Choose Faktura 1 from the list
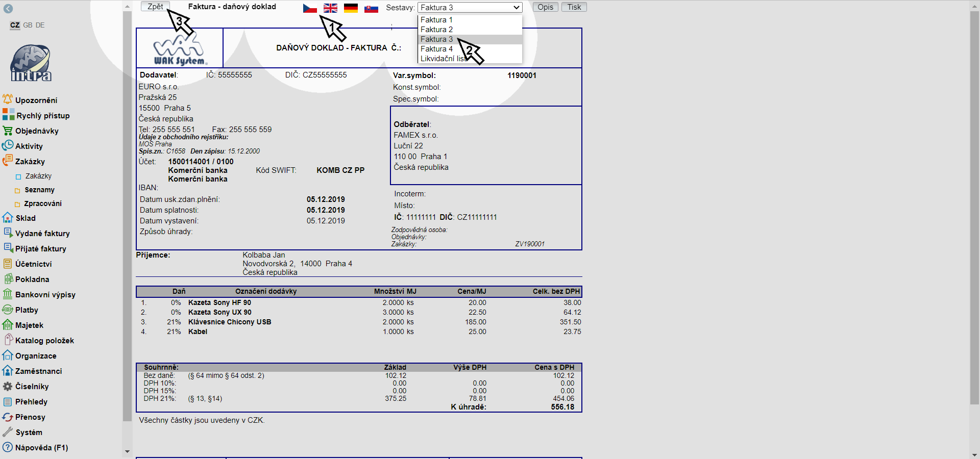This screenshot has width=980, height=459. coord(470,20)
